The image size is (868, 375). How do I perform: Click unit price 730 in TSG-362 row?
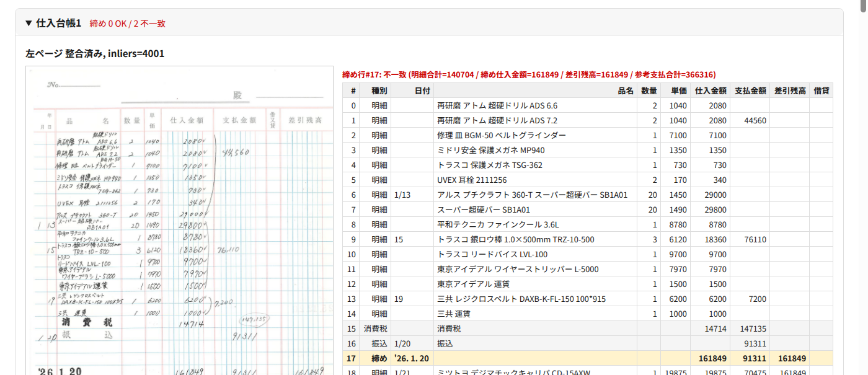pos(676,165)
